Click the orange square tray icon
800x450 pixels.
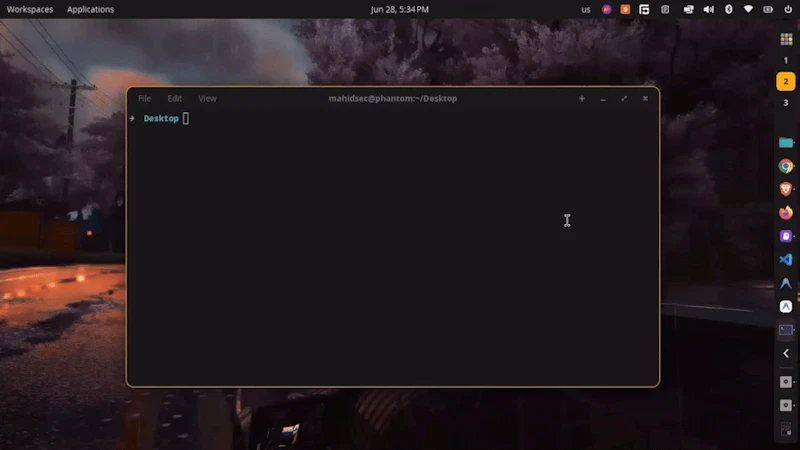[625, 9]
